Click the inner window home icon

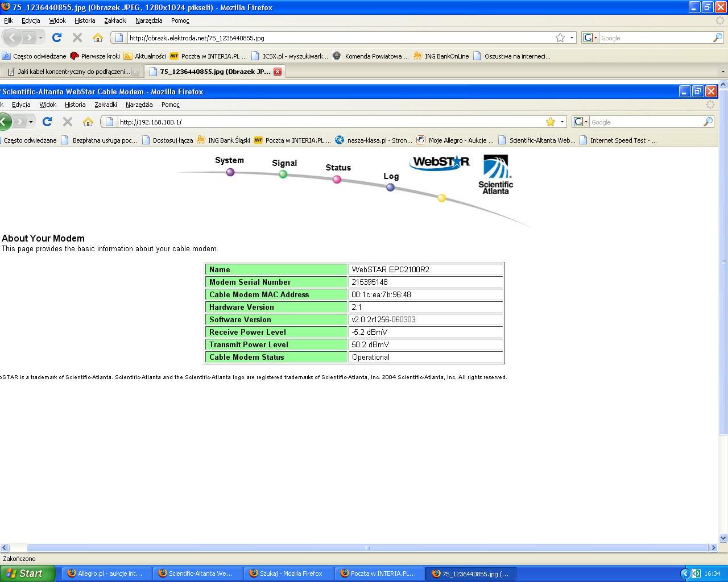click(88, 122)
